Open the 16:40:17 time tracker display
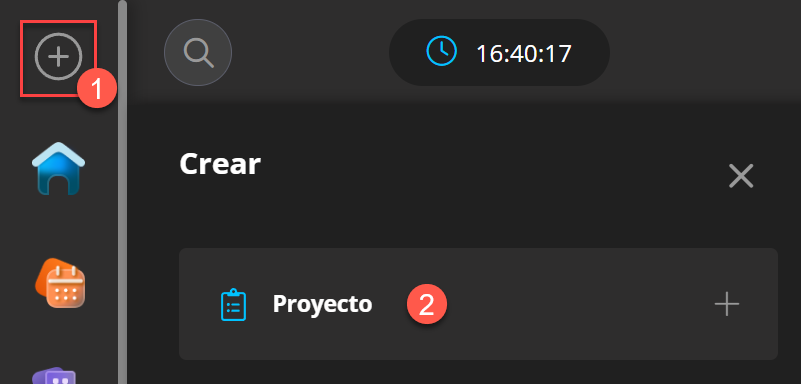Image resolution: width=801 pixels, height=384 pixels. 524,53
